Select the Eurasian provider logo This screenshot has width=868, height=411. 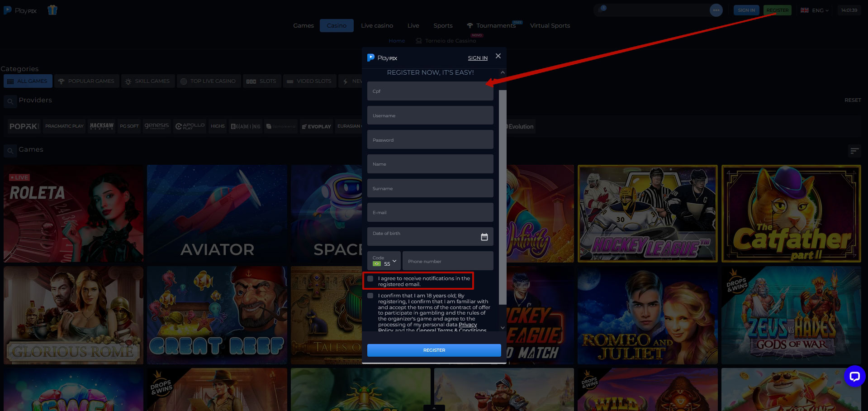(349, 126)
